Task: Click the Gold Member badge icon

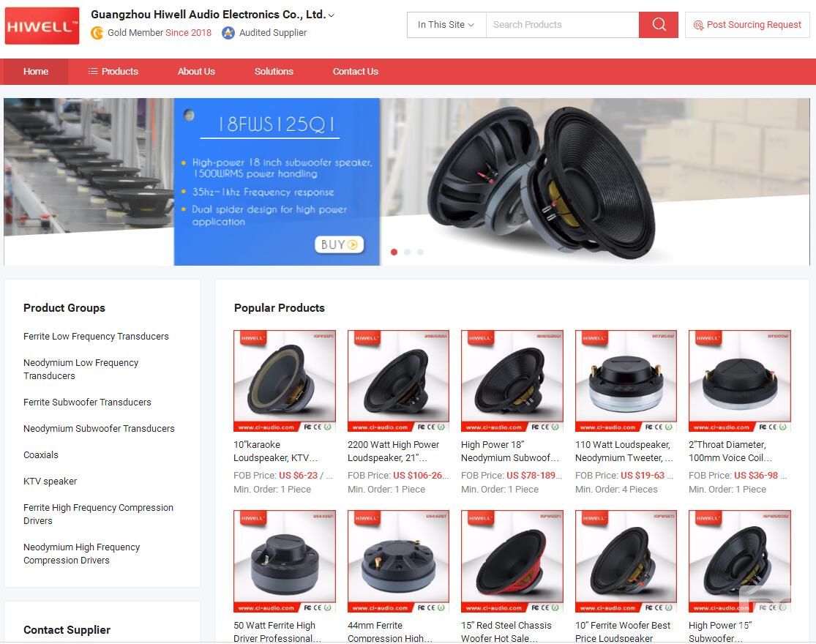Action: pos(97,33)
